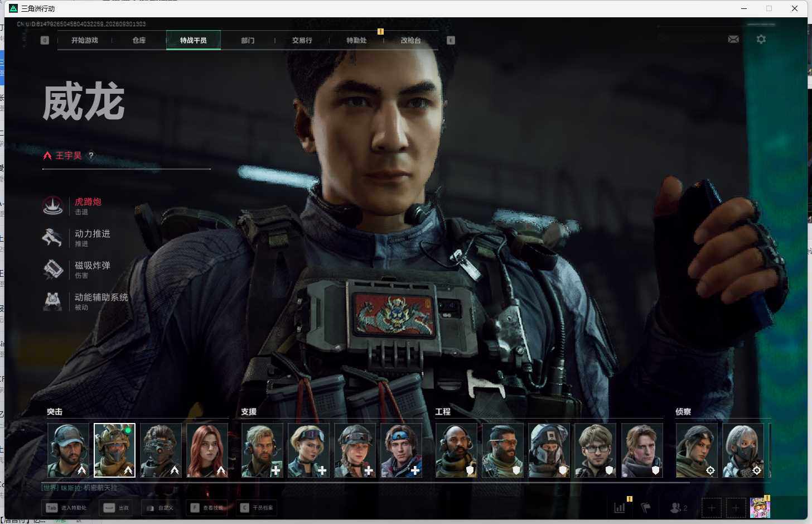Click the 进入特勤处 button
Viewport: 812px width, 524px height.
(x=67, y=508)
